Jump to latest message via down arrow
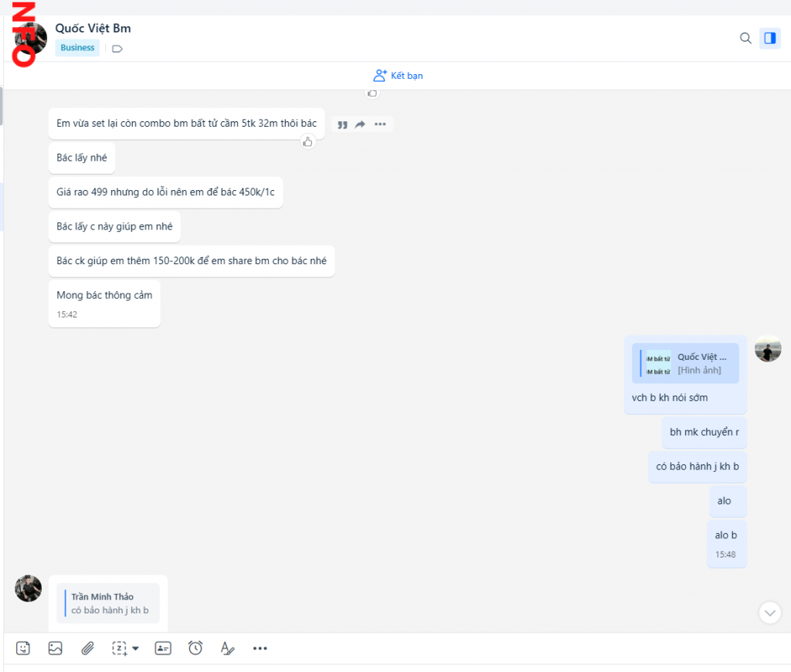The width and height of the screenshot is (791, 672). (770, 612)
